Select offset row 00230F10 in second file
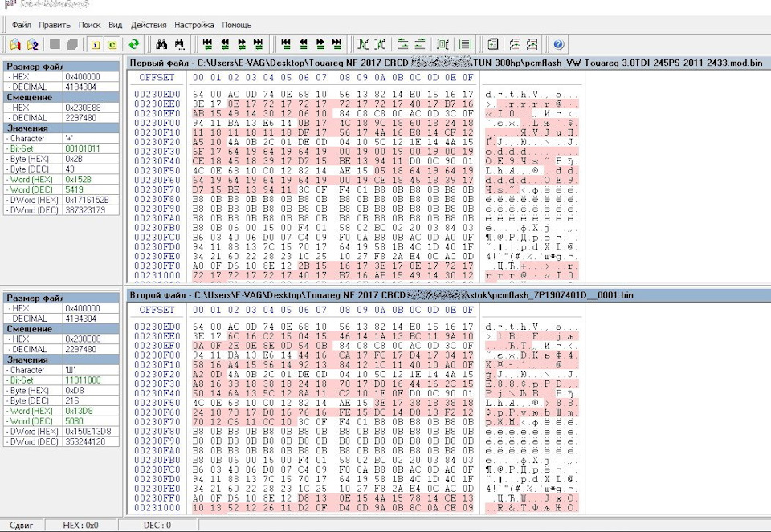Viewport: 771px width, 532px height. coord(157,364)
